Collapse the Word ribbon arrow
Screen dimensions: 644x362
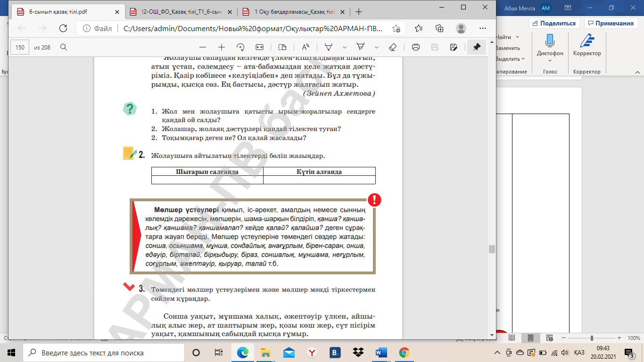tap(638, 72)
